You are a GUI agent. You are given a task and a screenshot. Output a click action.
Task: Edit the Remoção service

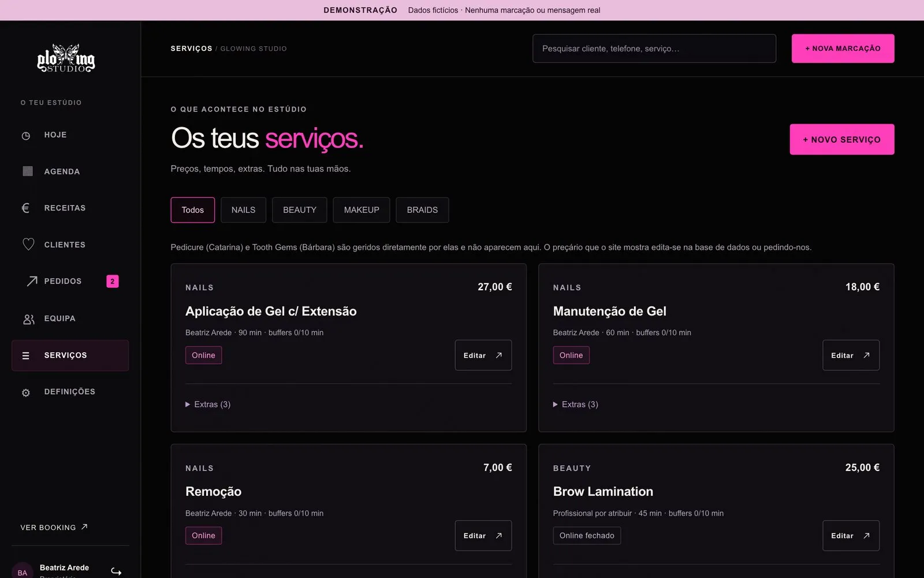483,536
